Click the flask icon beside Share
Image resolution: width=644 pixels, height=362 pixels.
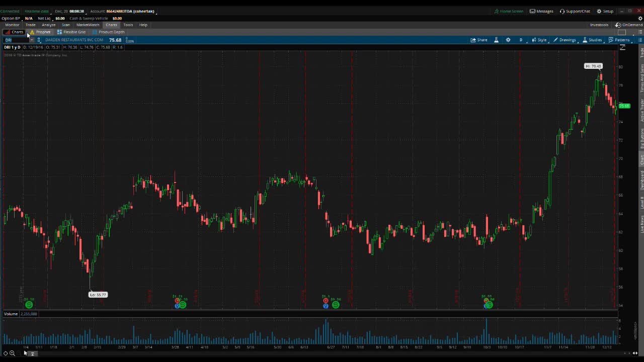496,40
